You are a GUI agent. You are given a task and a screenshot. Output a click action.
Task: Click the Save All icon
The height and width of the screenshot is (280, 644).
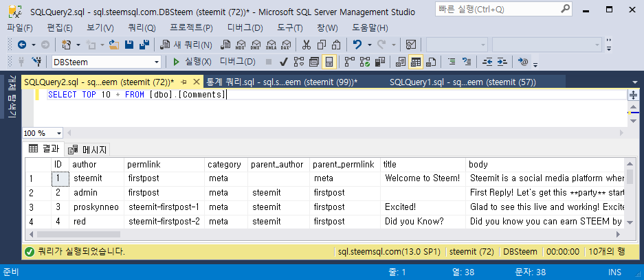click(x=144, y=45)
